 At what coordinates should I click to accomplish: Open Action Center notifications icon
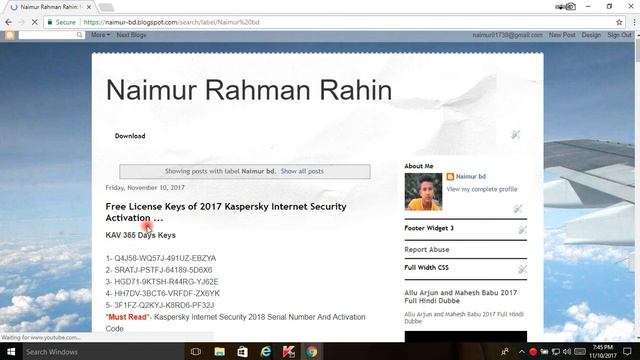[627, 351]
